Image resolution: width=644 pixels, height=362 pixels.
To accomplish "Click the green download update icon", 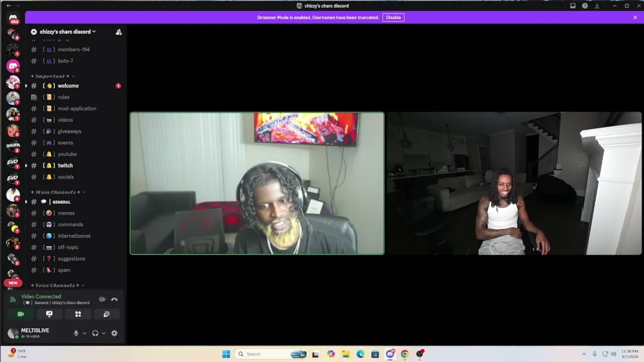I will coord(597,6).
